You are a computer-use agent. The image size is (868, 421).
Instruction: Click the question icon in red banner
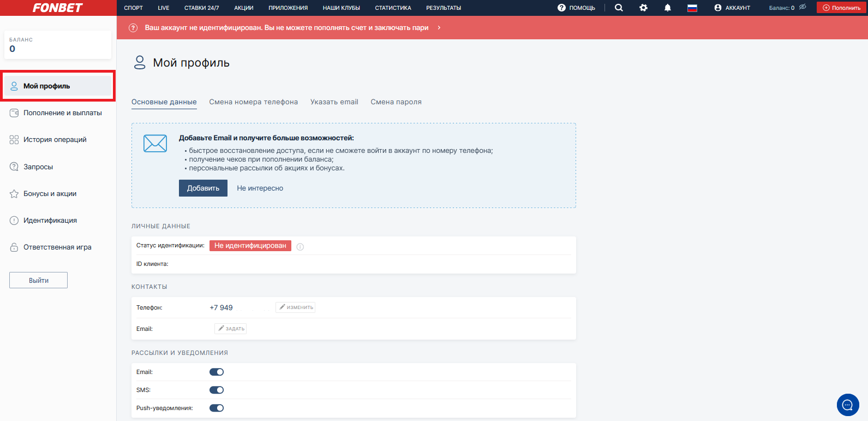[133, 27]
